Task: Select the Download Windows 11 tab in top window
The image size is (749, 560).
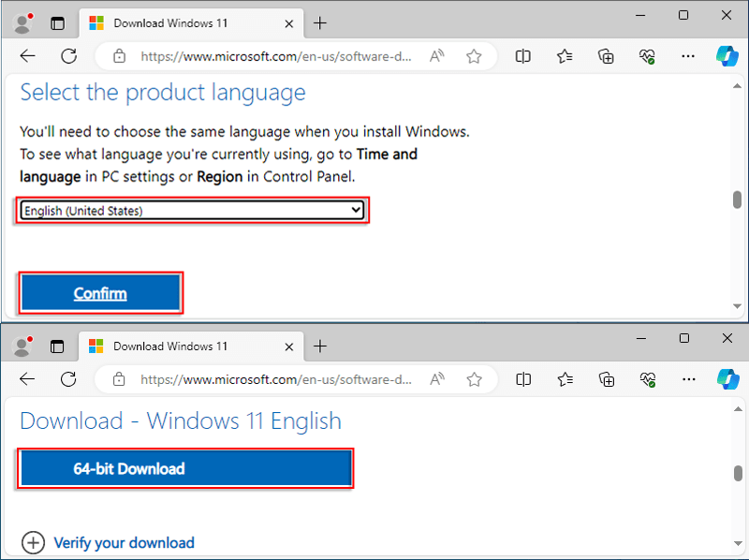Action: (x=191, y=22)
